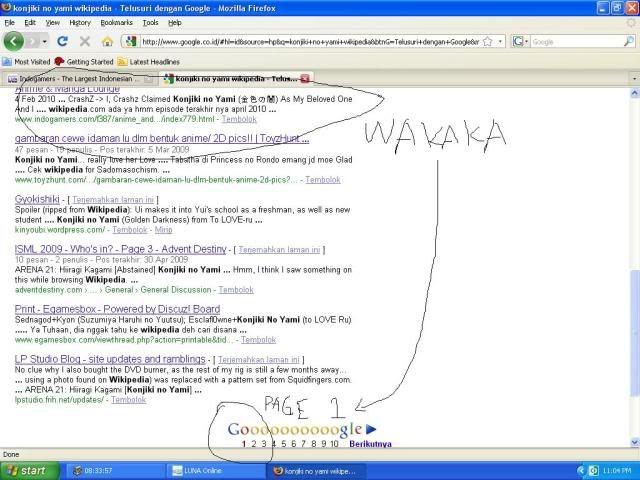Click the Firefox back arrow button
Screen dimensions: 640x480
14,41
